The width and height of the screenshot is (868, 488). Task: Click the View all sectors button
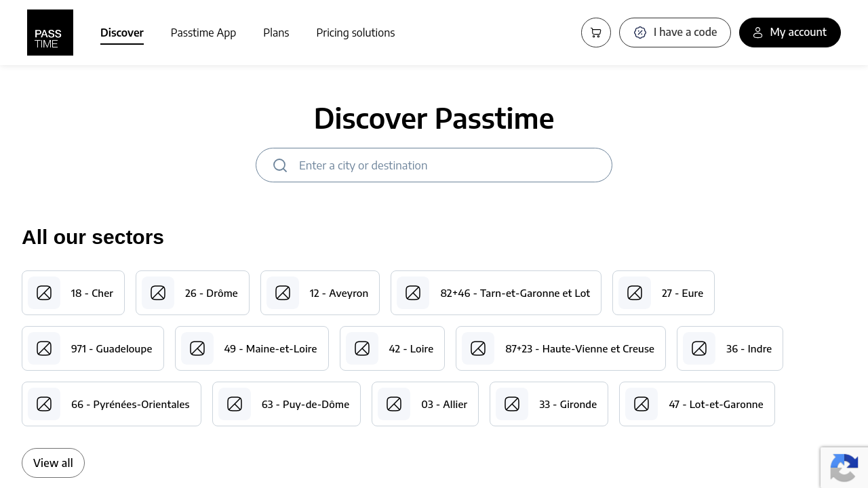[53, 463]
